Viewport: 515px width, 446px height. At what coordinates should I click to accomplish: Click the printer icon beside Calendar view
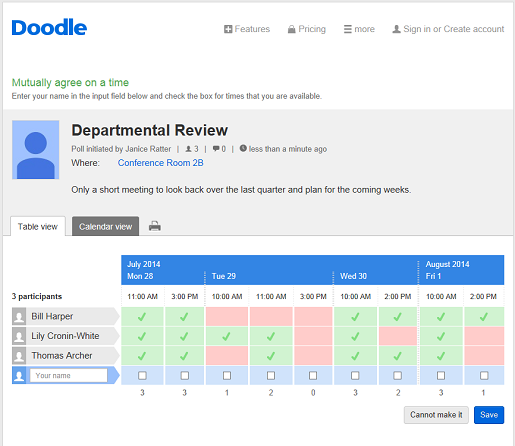(155, 226)
